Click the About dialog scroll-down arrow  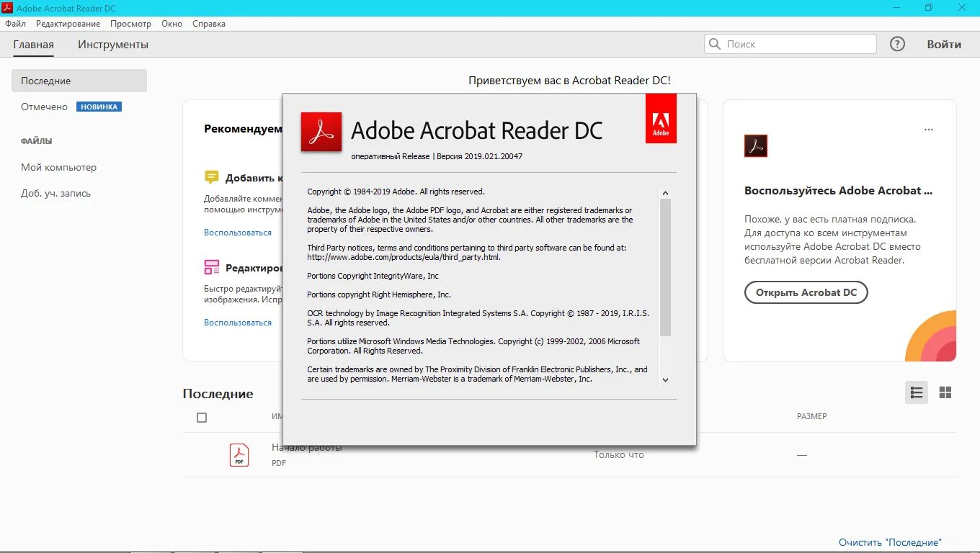click(665, 379)
